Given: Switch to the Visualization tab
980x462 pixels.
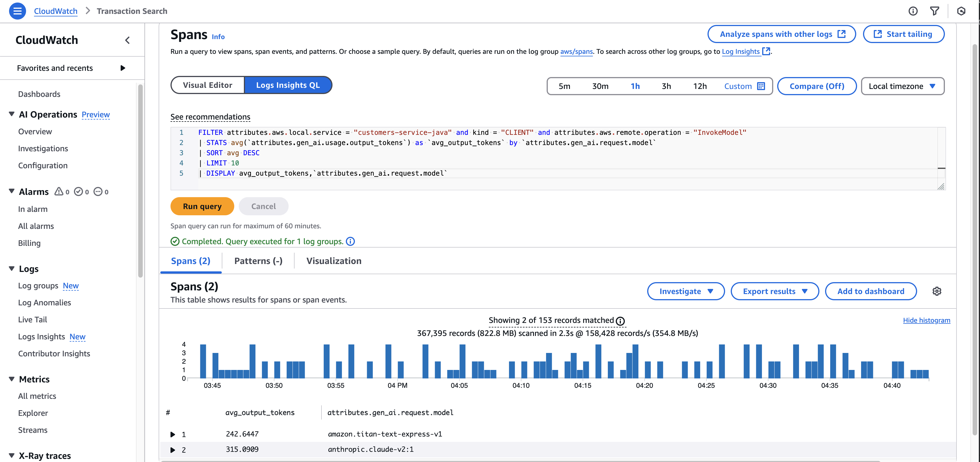Looking at the screenshot, I should click(333, 261).
